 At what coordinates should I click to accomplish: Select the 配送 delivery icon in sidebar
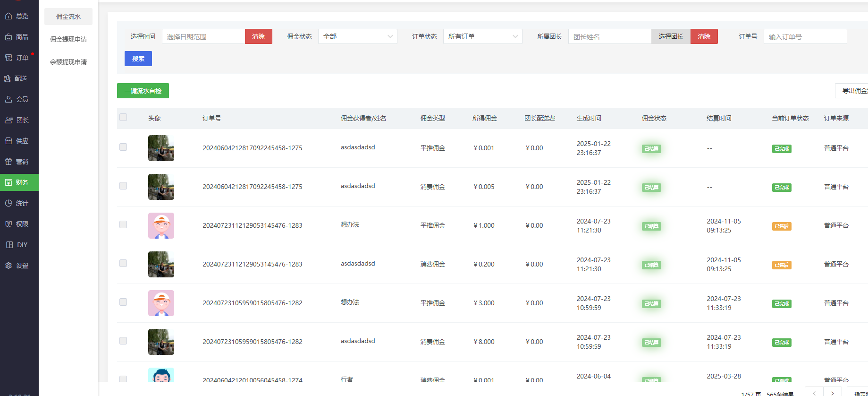(8, 78)
